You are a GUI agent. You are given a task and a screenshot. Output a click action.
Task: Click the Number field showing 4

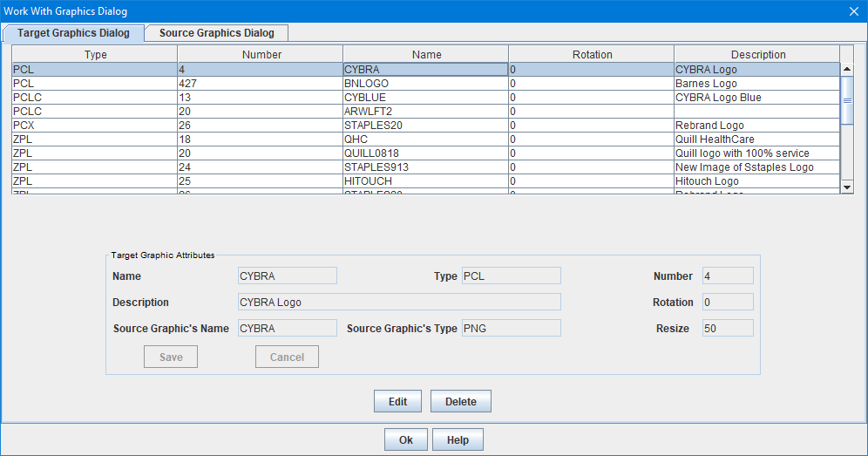[728, 276]
